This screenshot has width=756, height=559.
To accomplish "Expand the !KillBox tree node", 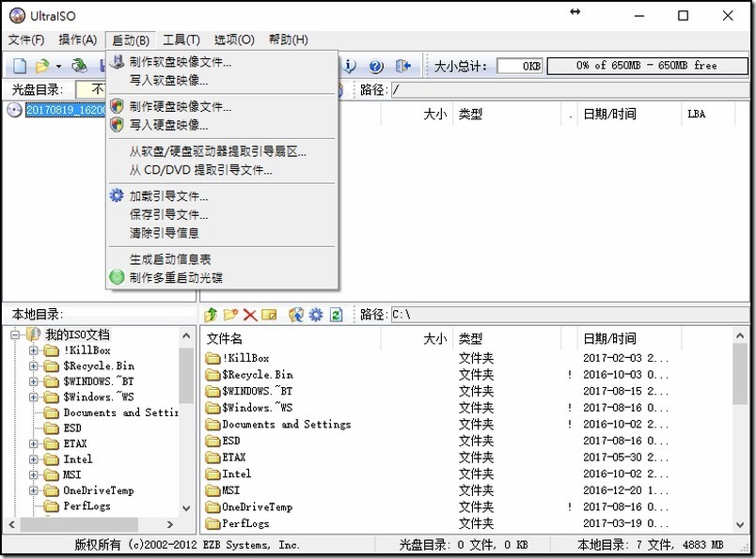I will point(33,350).
